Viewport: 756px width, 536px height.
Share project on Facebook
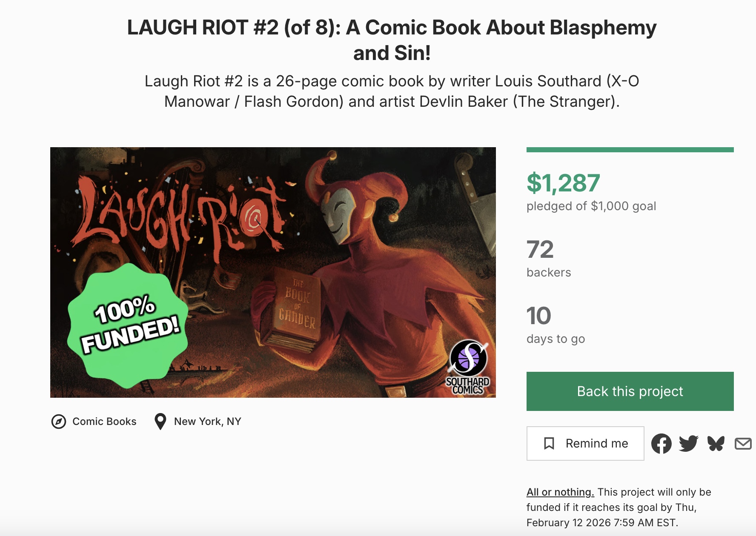(661, 444)
